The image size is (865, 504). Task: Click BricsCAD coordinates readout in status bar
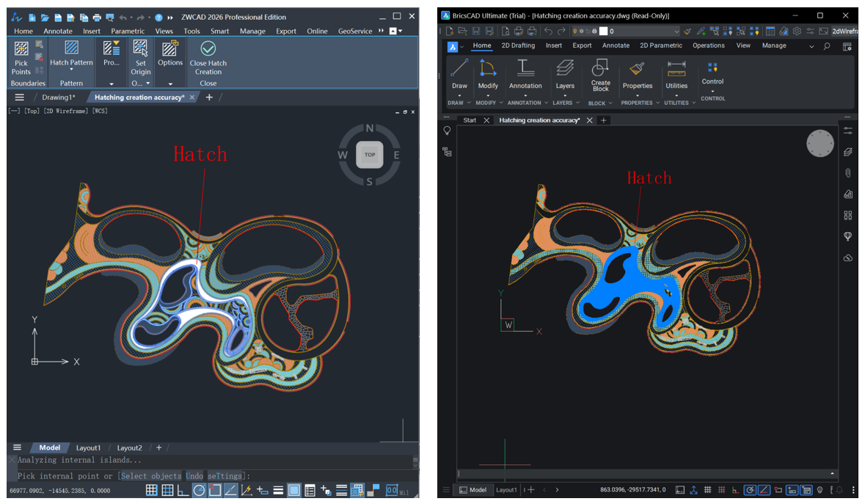(x=632, y=489)
